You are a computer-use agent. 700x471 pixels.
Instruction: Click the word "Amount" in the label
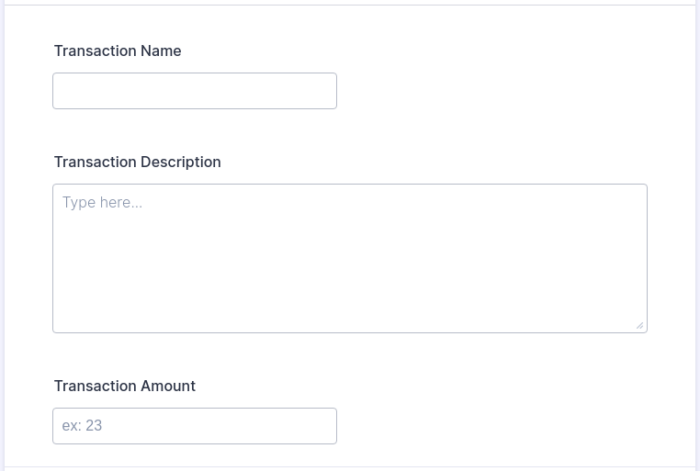pyautogui.click(x=168, y=386)
